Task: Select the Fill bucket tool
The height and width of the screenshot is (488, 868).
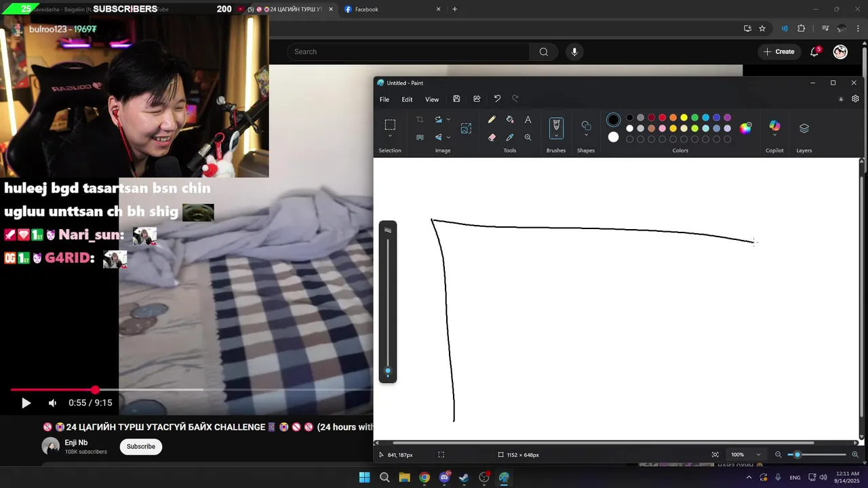Action: coord(510,119)
